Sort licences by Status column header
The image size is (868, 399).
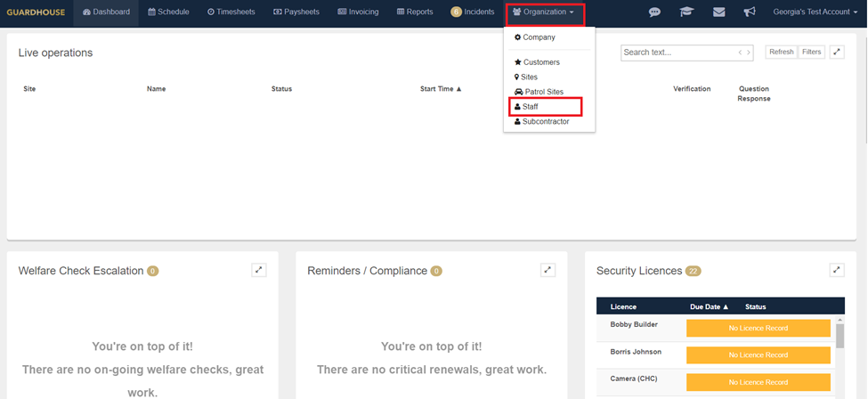pos(755,307)
